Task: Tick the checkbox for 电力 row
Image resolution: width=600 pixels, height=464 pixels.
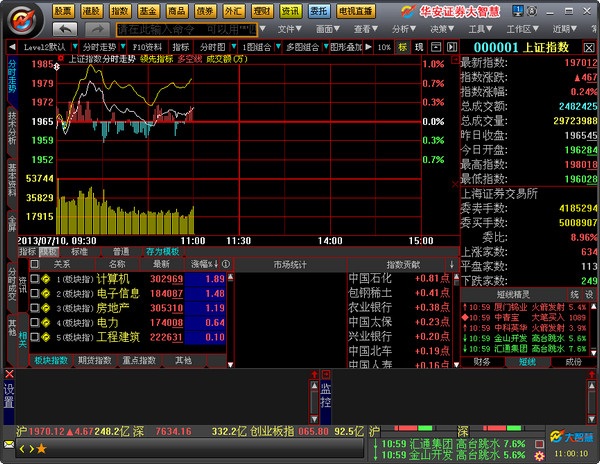Action: click(35, 322)
